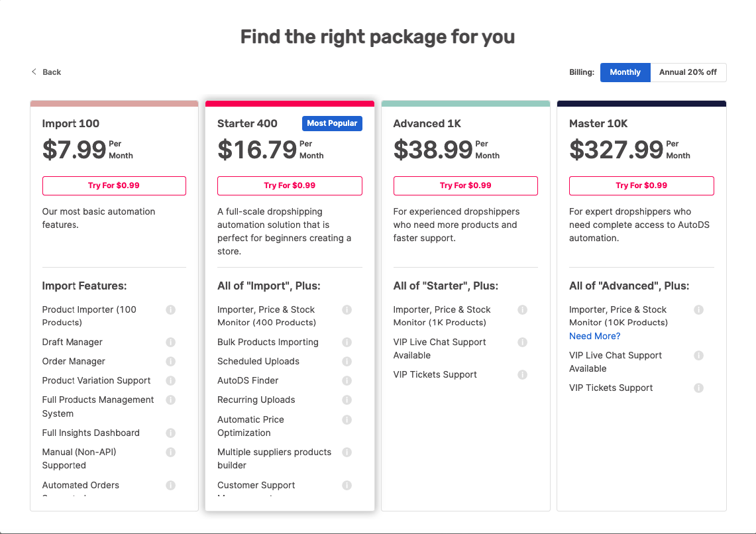Show info for Order Manager
The height and width of the screenshot is (534, 756).
171,362
